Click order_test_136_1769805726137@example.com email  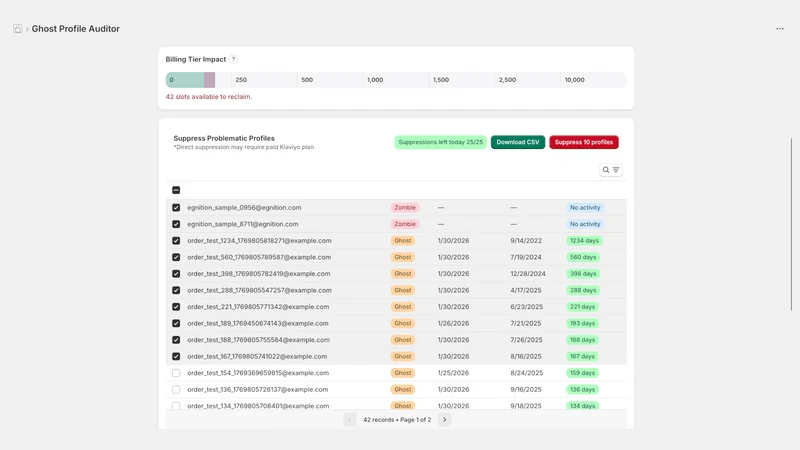258,389
